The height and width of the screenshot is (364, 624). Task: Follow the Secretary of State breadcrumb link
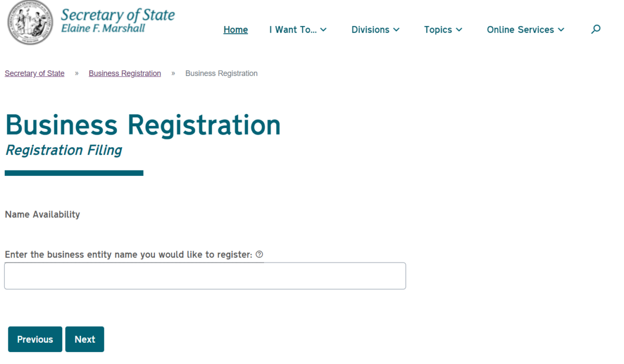coord(34,73)
